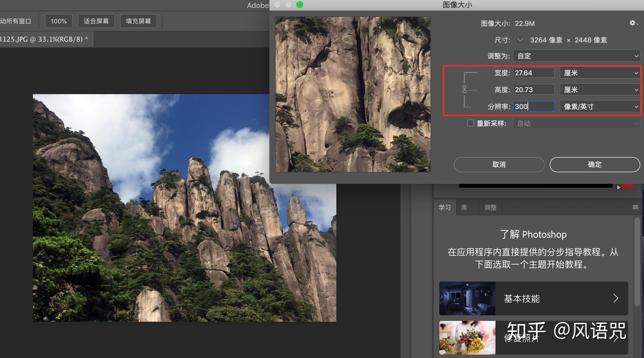
Task: Click the green zoom button of the dialog
Action: click(300, 4)
